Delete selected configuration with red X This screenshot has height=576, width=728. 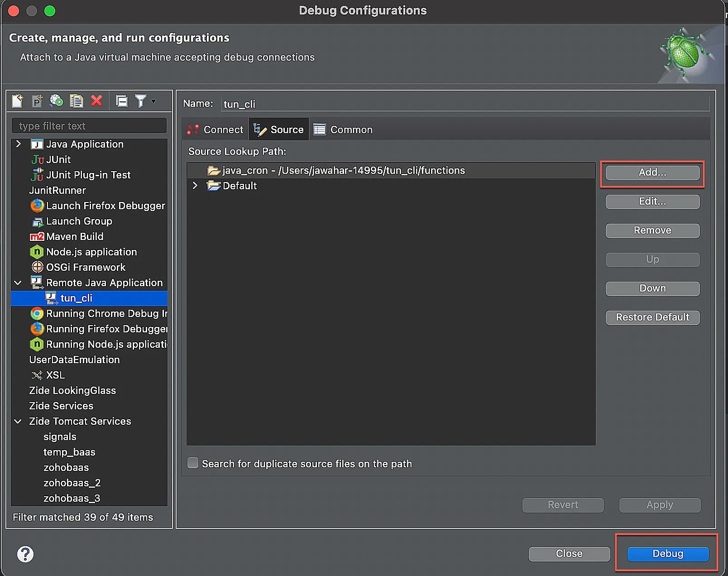96,101
